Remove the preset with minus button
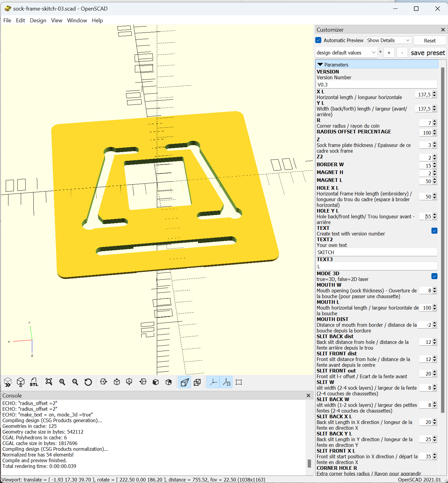 402,53
